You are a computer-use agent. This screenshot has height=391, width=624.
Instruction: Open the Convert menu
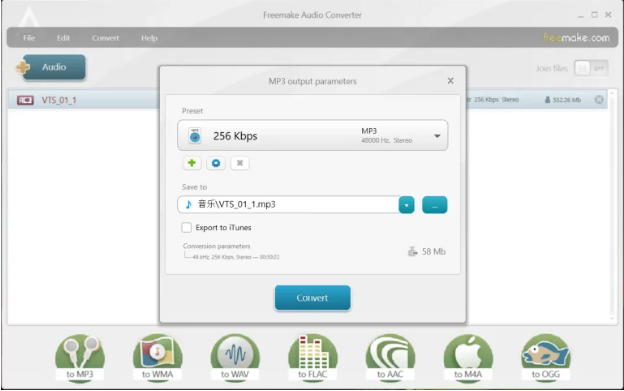pyautogui.click(x=105, y=38)
